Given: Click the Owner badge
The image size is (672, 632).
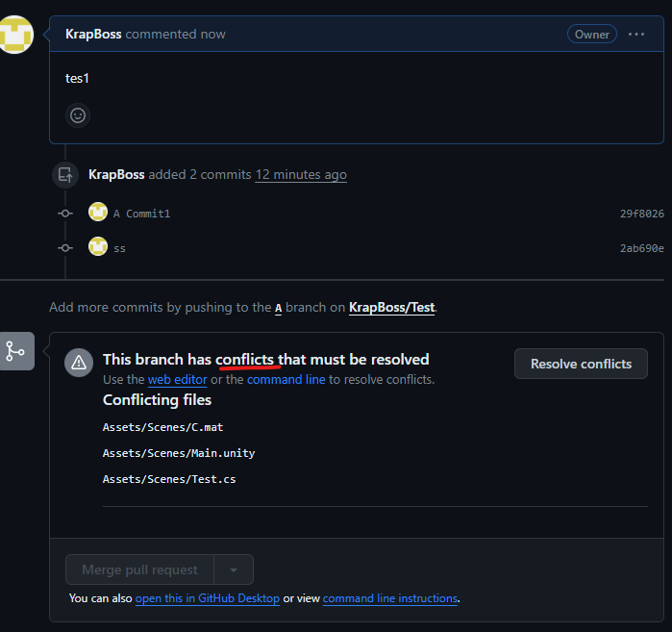Looking at the screenshot, I should coord(592,35).
